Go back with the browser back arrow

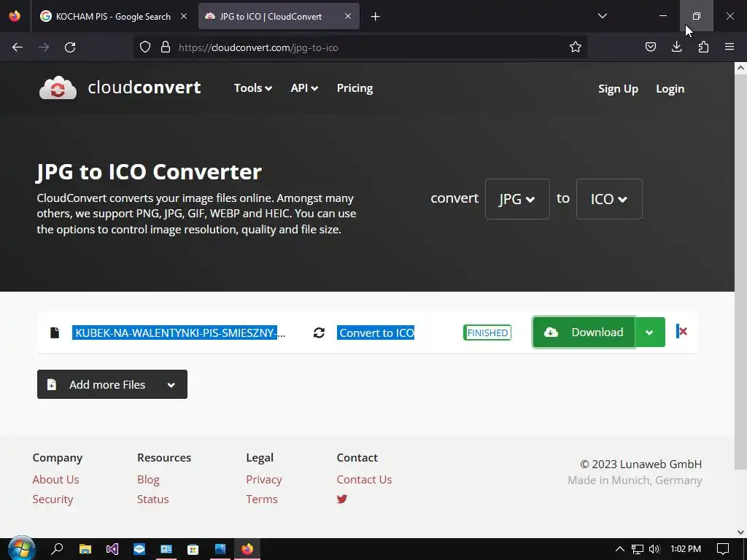[x=18, y=47]
